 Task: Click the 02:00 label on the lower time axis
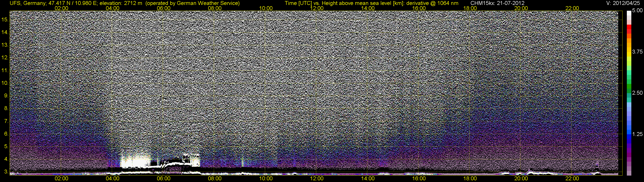(61, 179)
